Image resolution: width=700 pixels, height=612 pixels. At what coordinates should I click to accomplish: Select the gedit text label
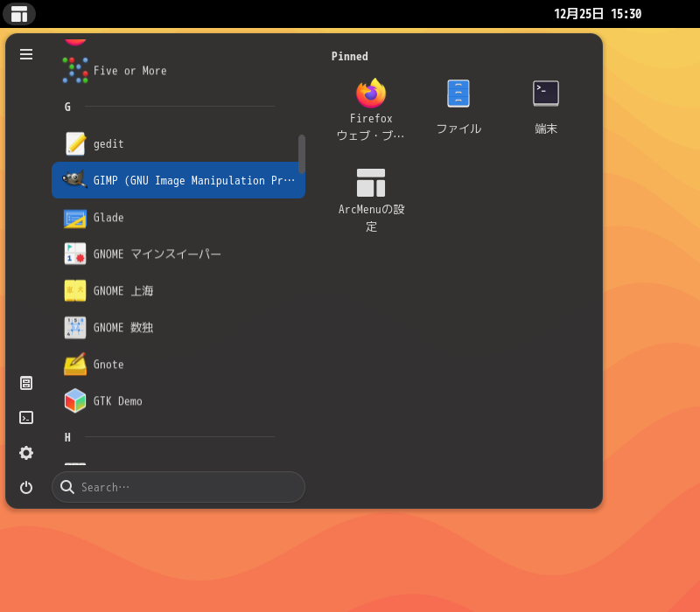coord(108,144)
